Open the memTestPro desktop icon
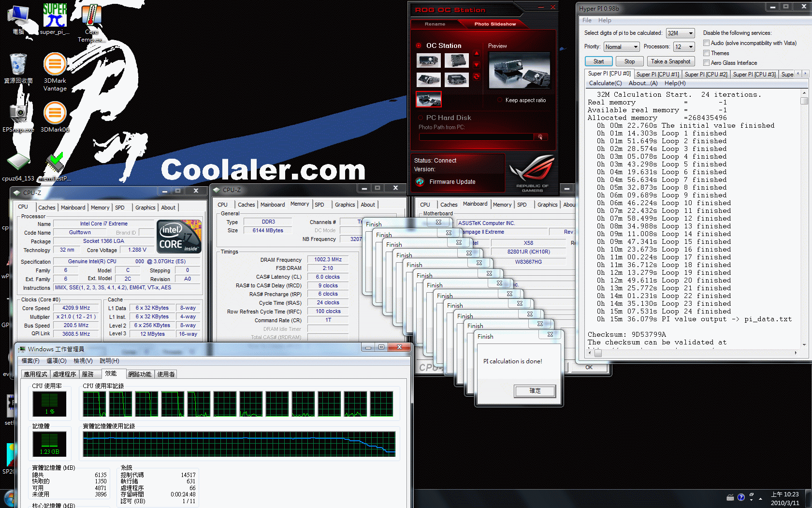 [55, 167]
